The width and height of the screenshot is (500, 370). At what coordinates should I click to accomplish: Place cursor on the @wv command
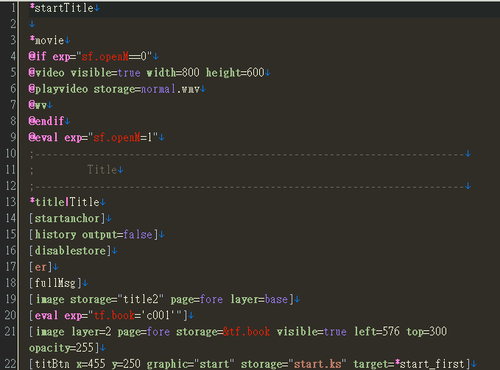point(38,105)
